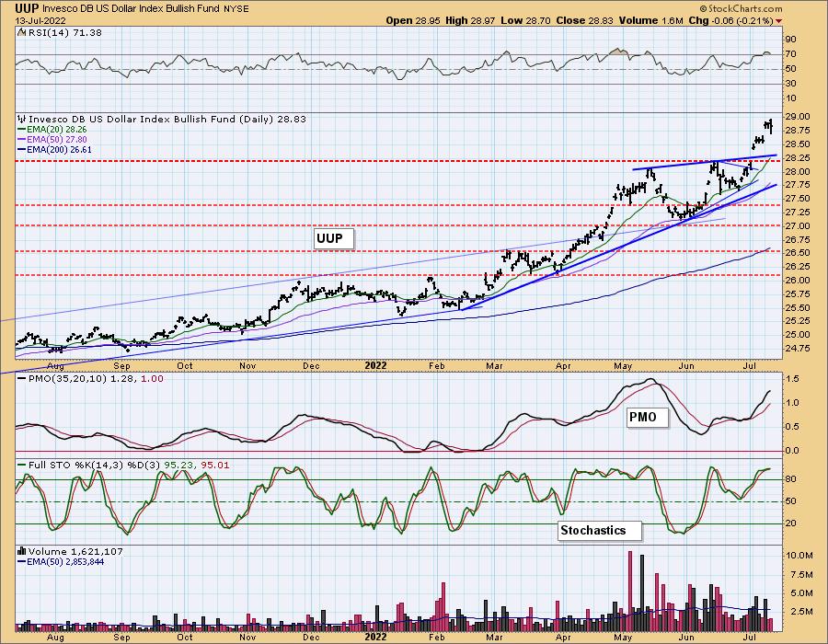Screen dimensions: 828x644
Task: Click the volume EMA(50) 2,853,844 legend
Action: [61, 561]
